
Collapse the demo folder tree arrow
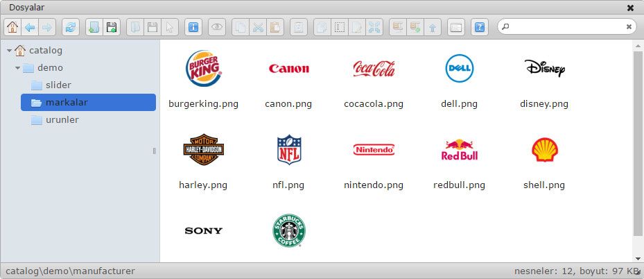17,68
